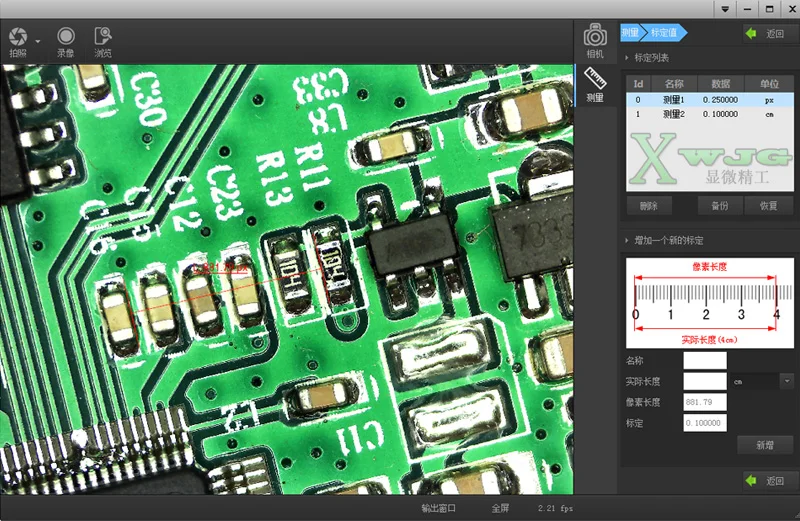Sort by the Id column header

[638, 84]
